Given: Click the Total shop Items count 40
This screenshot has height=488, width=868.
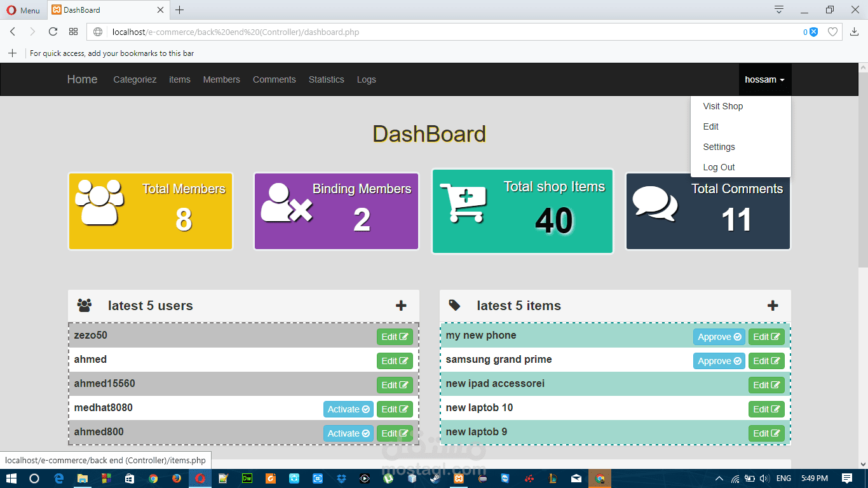Looking at the screenshot, I should [554, 220].
